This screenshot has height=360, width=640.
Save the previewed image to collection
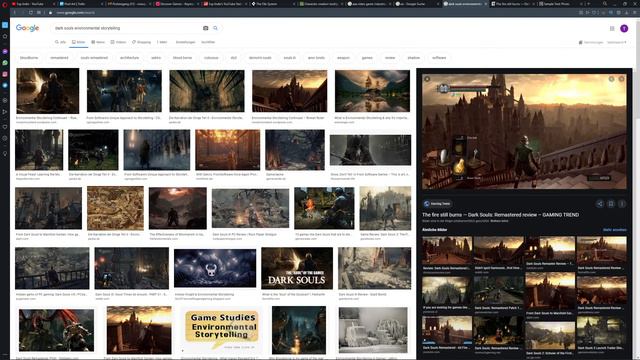coord(611,204)
